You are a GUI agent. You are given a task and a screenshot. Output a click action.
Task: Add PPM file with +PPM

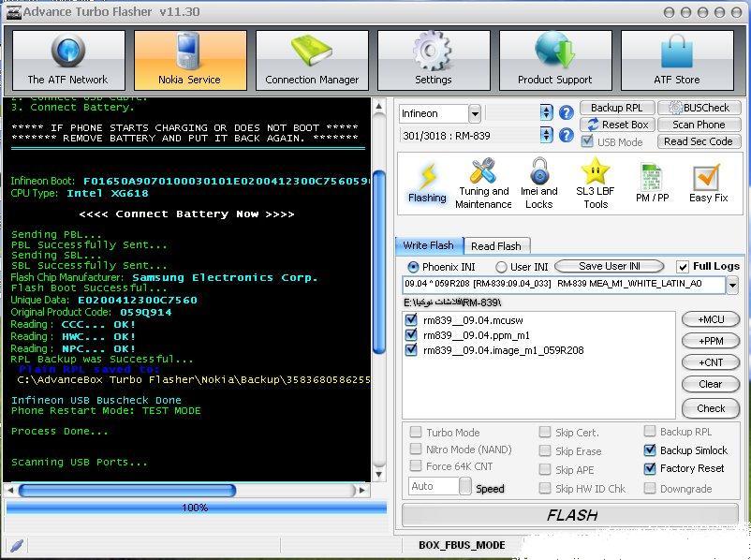coord(711,341)
